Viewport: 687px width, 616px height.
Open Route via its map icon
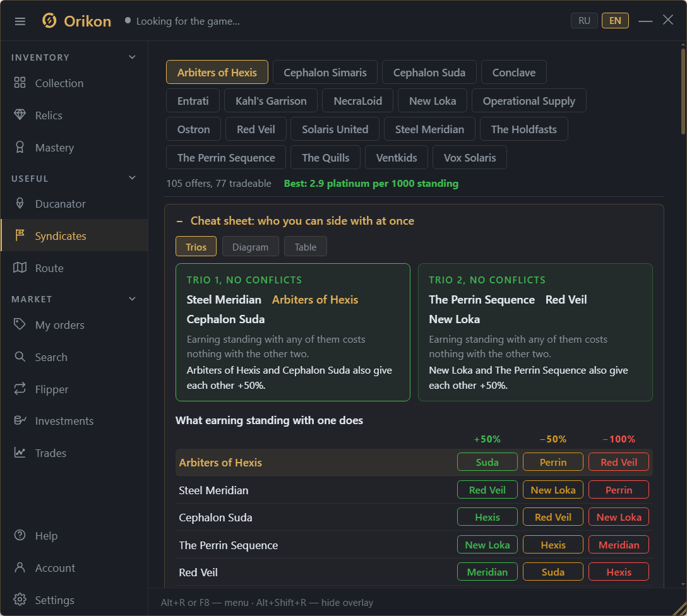20,268
